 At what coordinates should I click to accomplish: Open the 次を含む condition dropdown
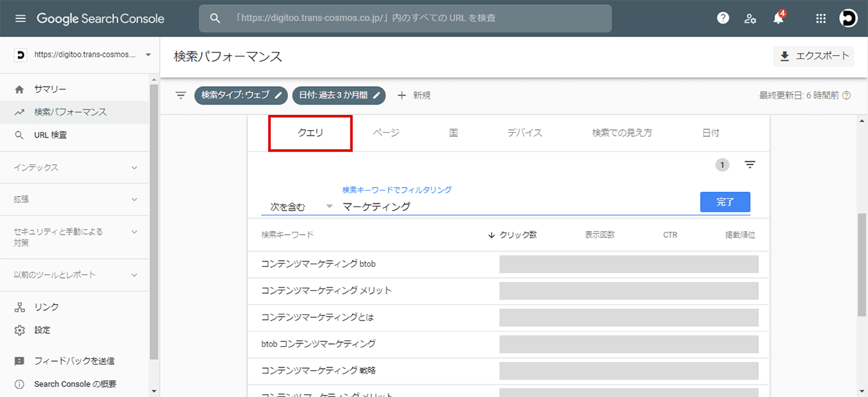(301, 206)
